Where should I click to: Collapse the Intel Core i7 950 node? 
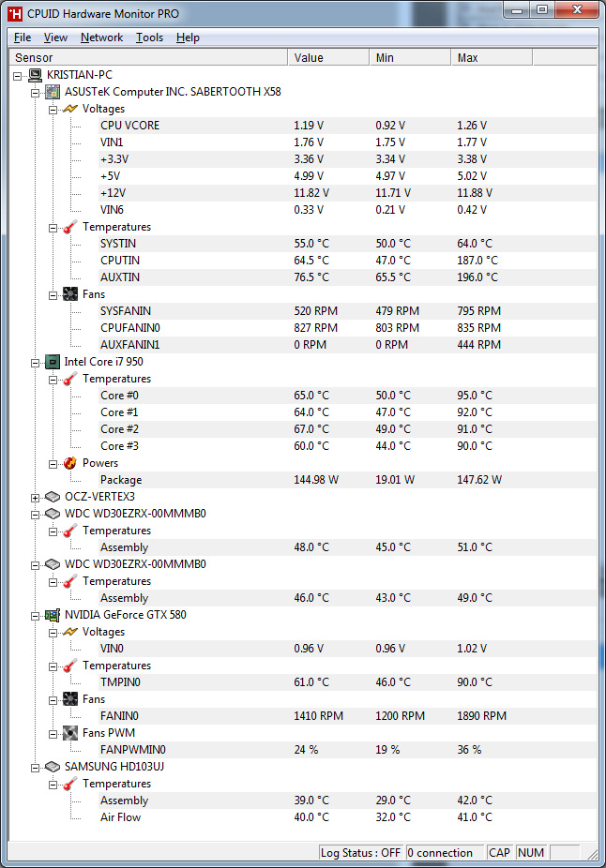pos(36,363)
